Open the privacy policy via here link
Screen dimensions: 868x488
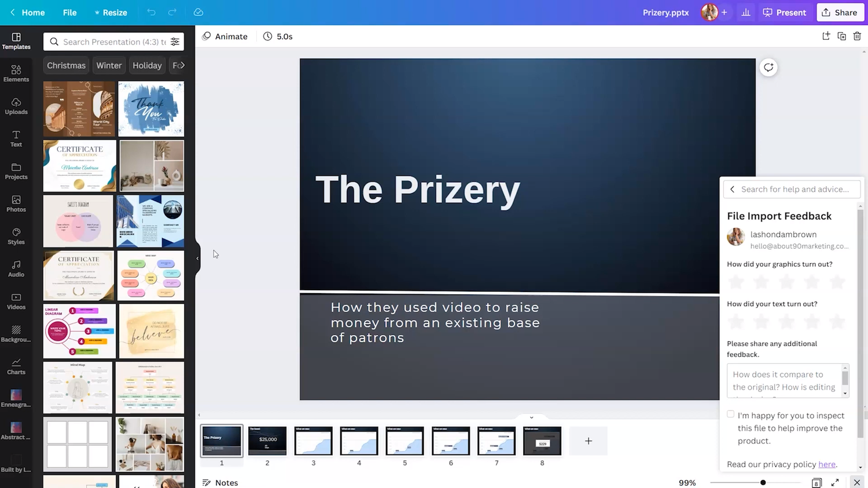(x=826, y=464)
